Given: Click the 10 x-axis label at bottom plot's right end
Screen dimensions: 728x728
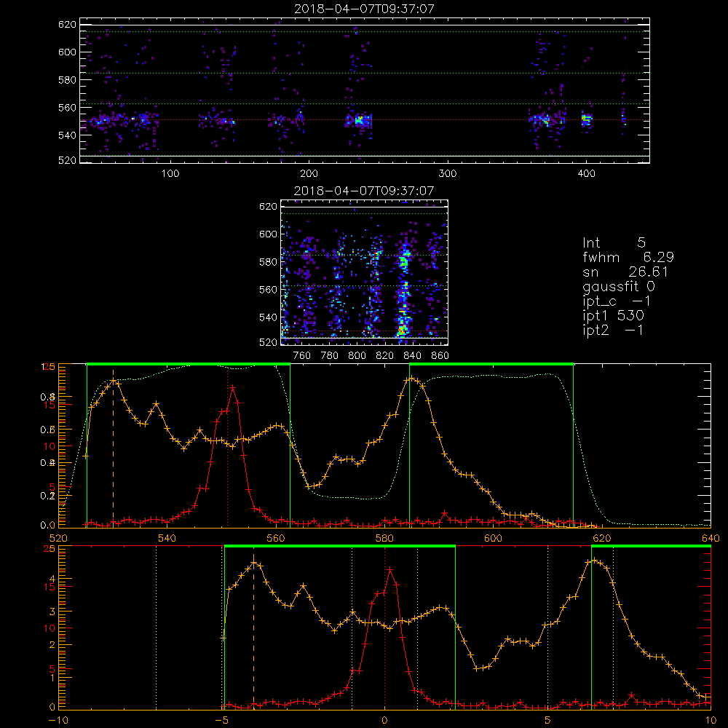Looking at the screenshot, I should [711, 720].
